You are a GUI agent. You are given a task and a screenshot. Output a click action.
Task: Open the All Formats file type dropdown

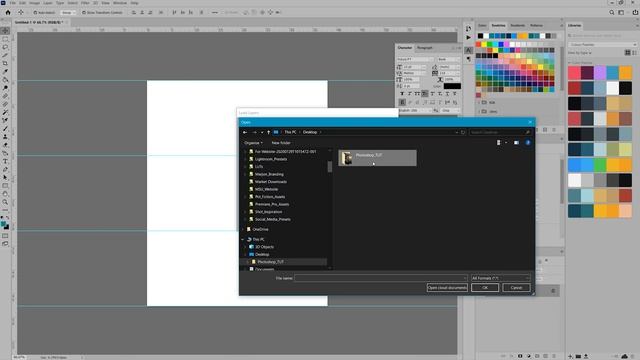tap(500, 278)
